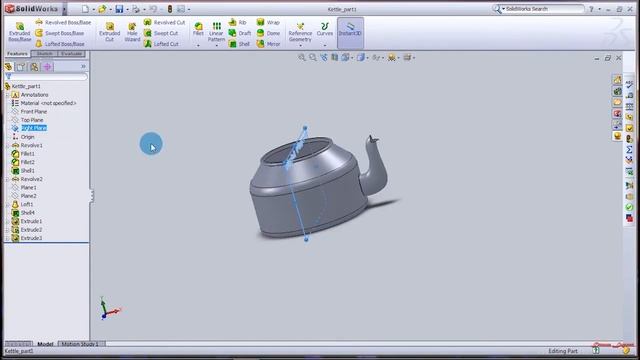The height and width of the screenshot is (360, 640).
Task: Switch to the Features tab
Action: [x=18, y=54]
